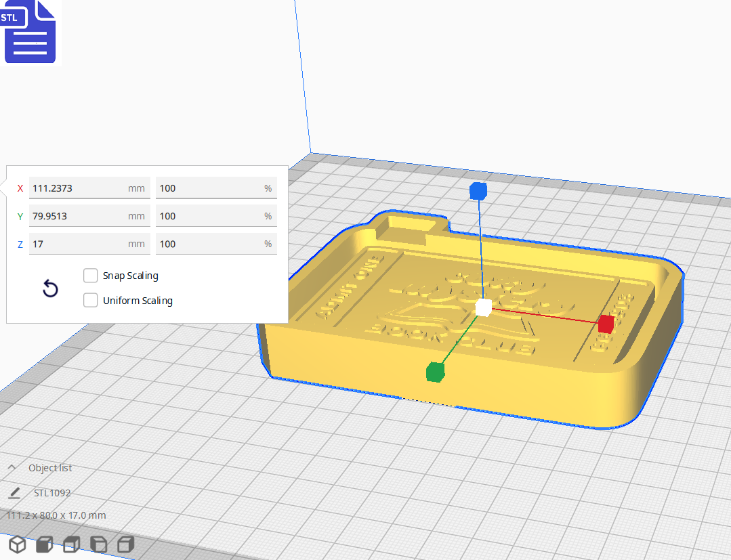Screen dimensions: 731x560
Task: Select STL1092 in the object list
Action: [52, 493]
